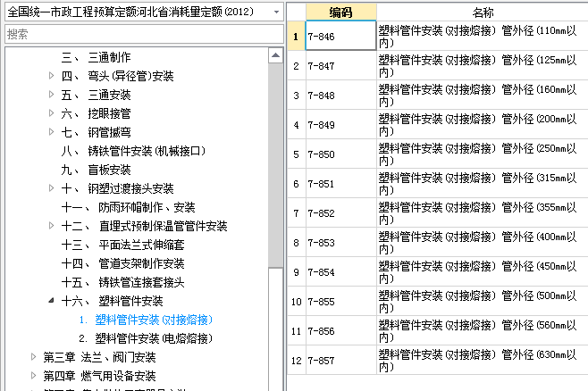Click row header number 12

click(297, 361)
